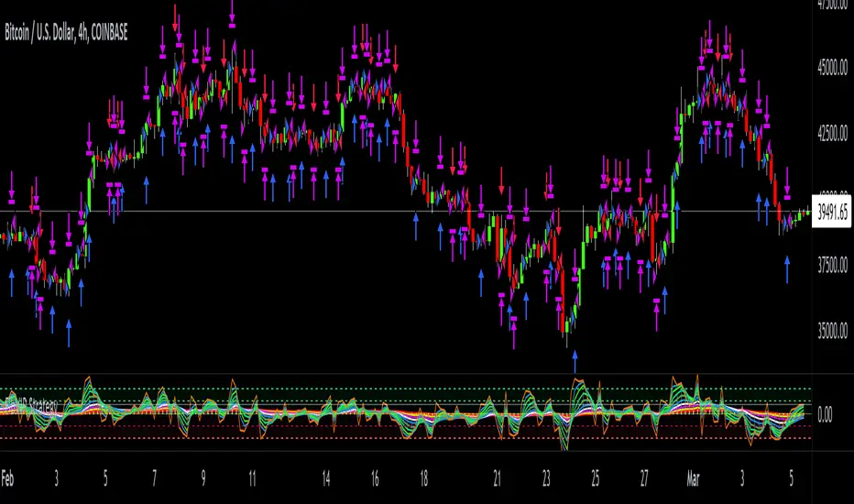Click the 14 date on time axis
The image size is (854, 504).
[325, 479]
